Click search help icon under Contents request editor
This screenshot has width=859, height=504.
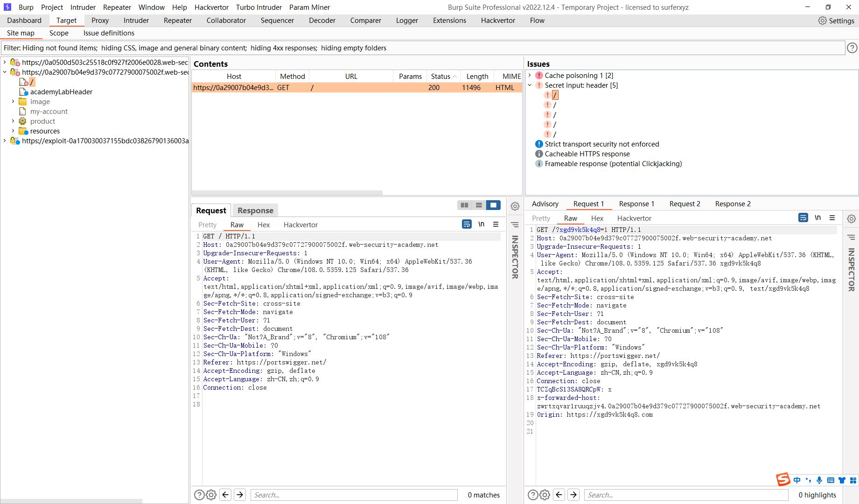click(x=199, y=495)
